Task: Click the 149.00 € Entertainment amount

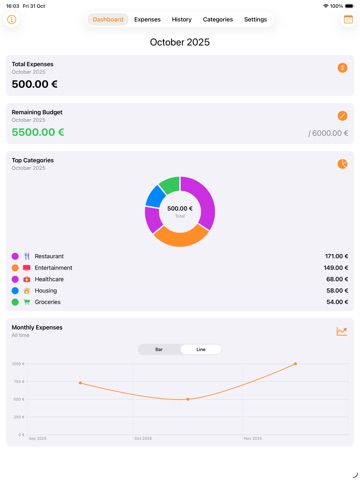Action: (x=336, y=268)
